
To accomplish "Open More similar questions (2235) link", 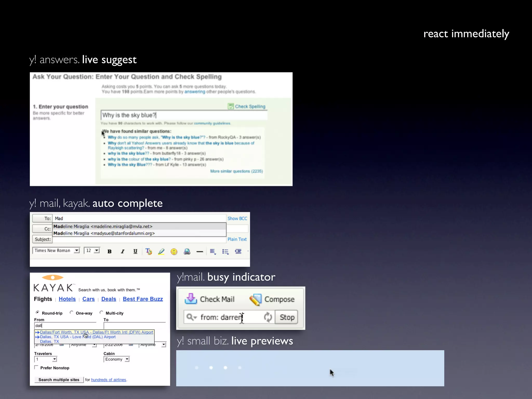I will (x=236, y=171).
